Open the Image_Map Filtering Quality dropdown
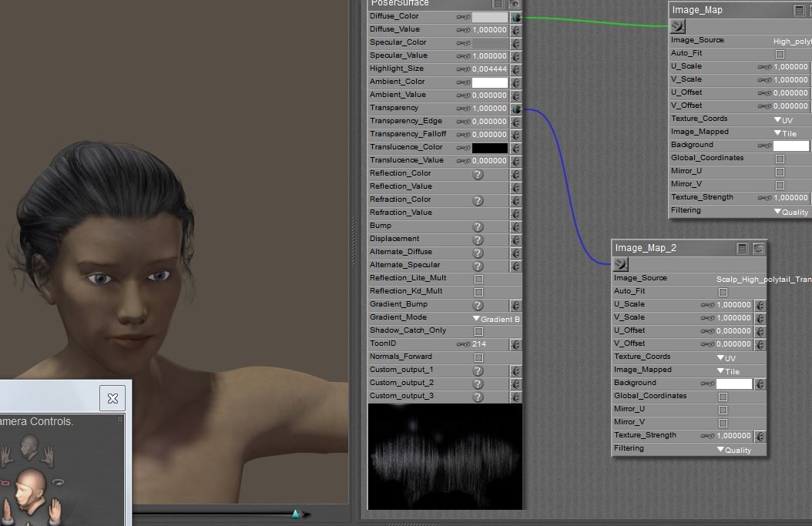812x526 pixels. click(x=791, y=211)
